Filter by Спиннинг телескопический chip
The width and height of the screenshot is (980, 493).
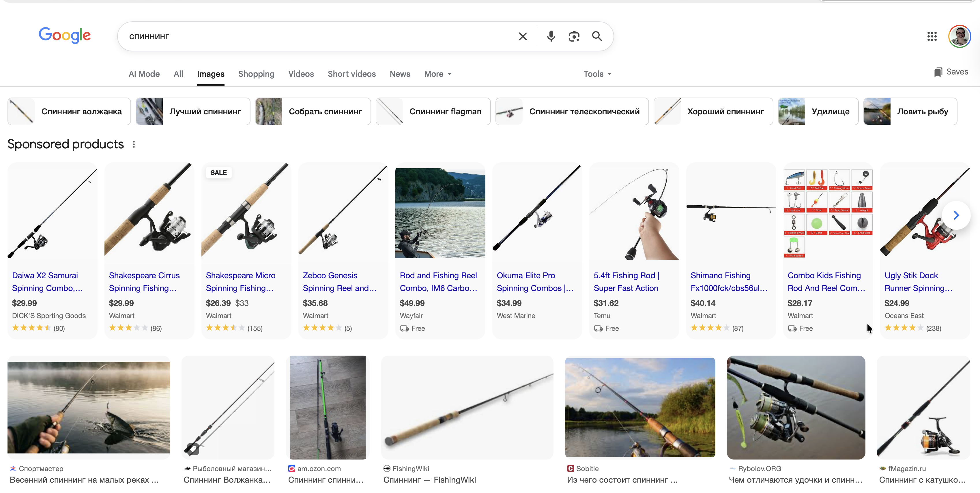pos(572,111)
